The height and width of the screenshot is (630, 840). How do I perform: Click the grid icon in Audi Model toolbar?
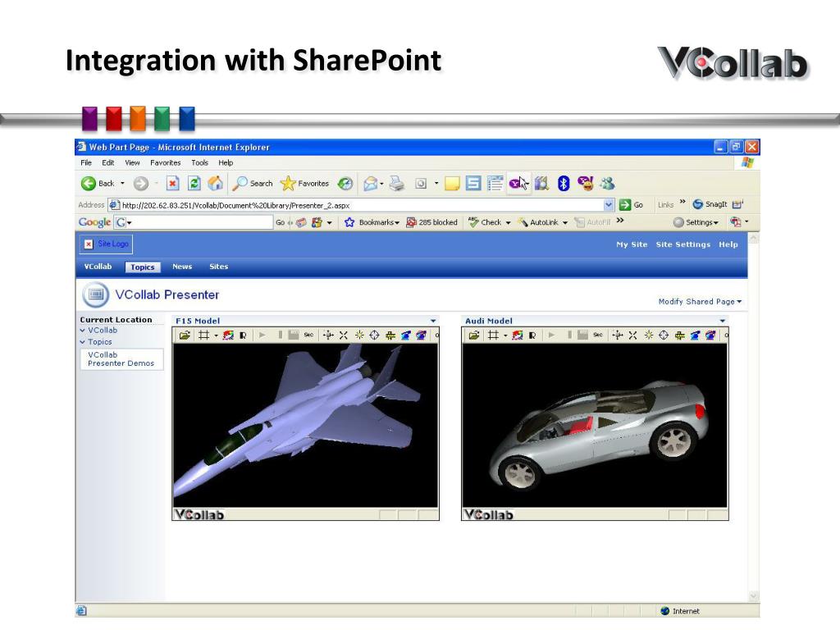(493, 336)
